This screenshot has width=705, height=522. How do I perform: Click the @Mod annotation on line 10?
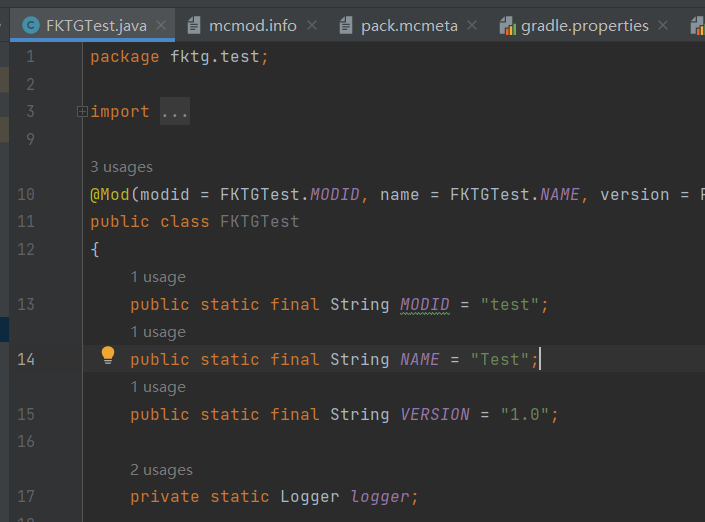(x=110, y=195)
